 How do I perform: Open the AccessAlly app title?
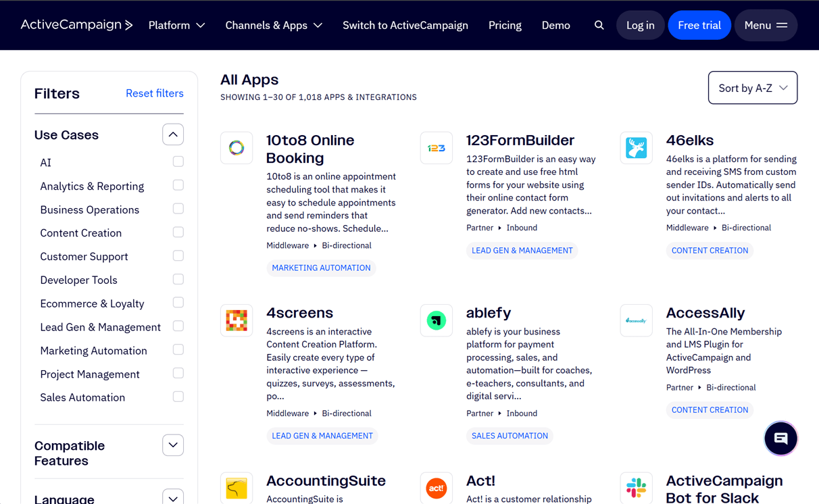tap(705, 313)
